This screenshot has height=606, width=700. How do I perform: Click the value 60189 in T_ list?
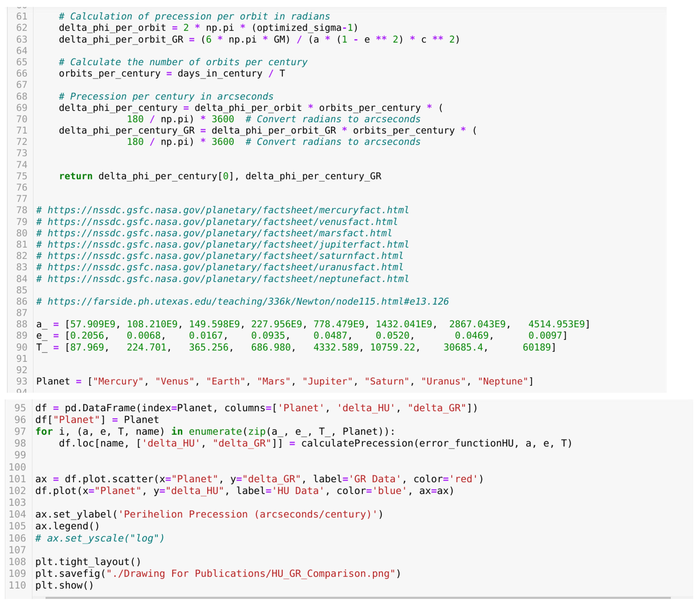(x=537, y=347)
